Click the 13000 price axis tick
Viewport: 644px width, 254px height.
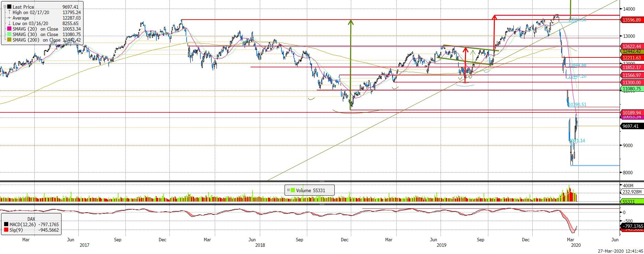[629, 36]
